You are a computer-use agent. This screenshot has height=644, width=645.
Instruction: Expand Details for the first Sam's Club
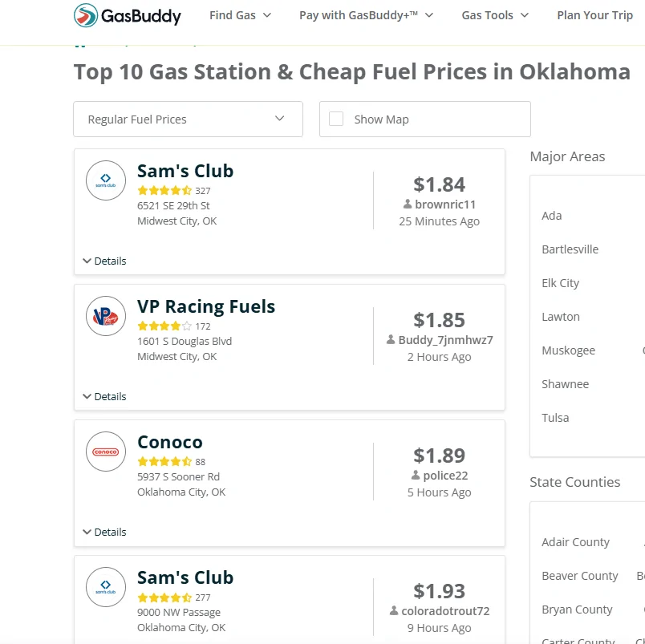tap(104, 261)
